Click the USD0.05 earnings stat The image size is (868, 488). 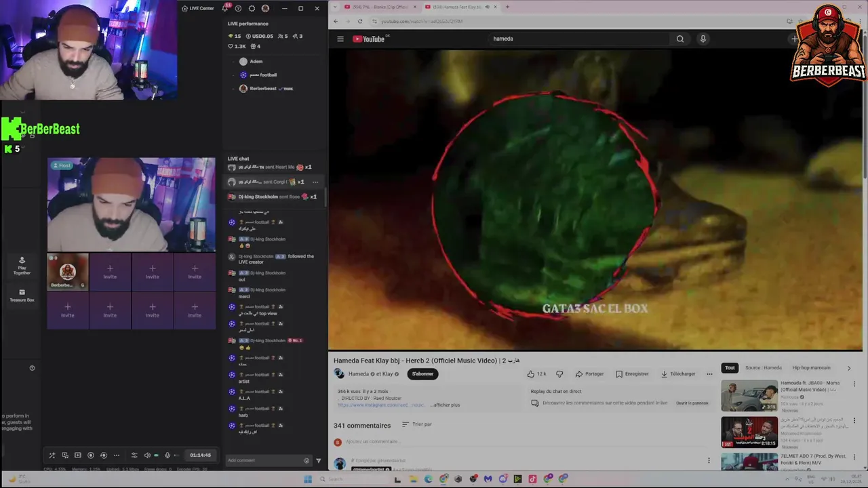(x=259, y=36)
